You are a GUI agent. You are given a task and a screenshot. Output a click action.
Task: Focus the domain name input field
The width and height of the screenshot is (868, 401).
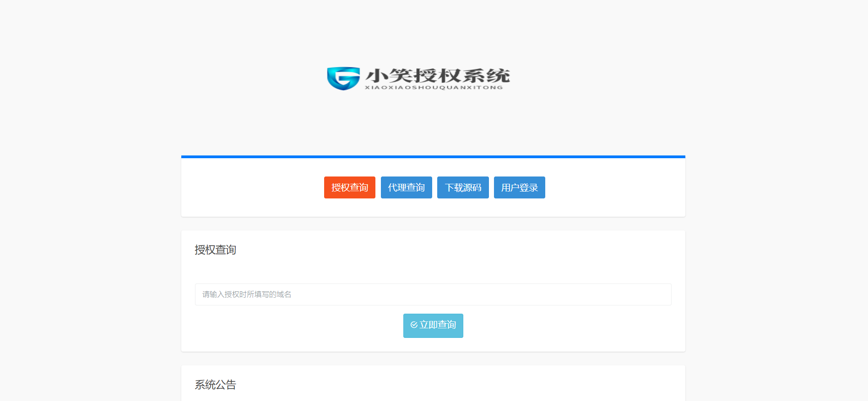coord(433,294)
